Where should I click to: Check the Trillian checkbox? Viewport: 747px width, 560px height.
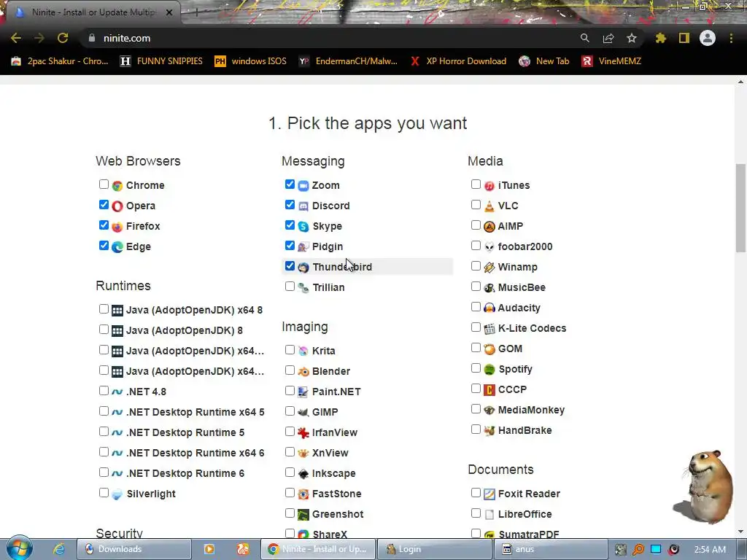coord(290,287)
